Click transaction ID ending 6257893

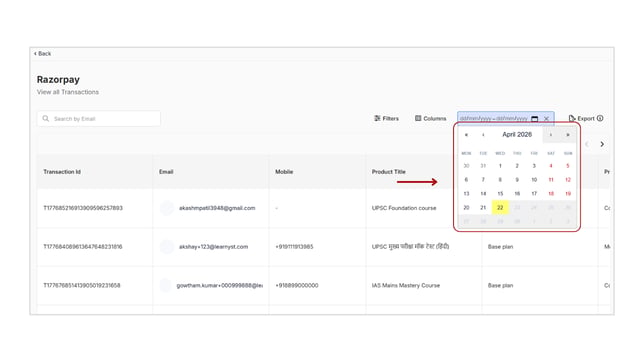coord(83,208)
